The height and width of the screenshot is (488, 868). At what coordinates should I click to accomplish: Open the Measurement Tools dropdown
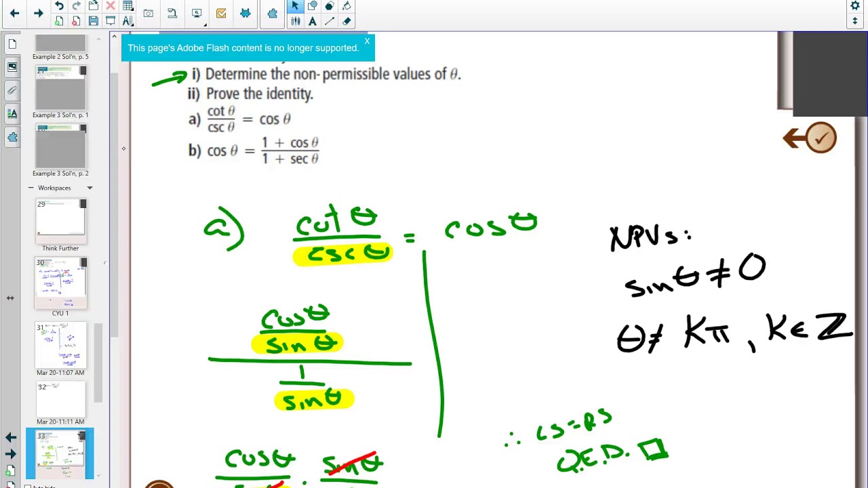(x=127, y=21)
